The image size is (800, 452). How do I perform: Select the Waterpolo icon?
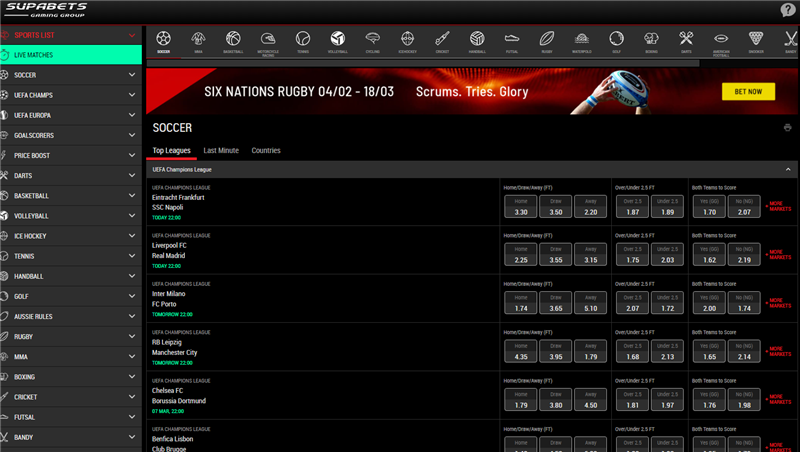pyautogui.click(x=582, y=41)
